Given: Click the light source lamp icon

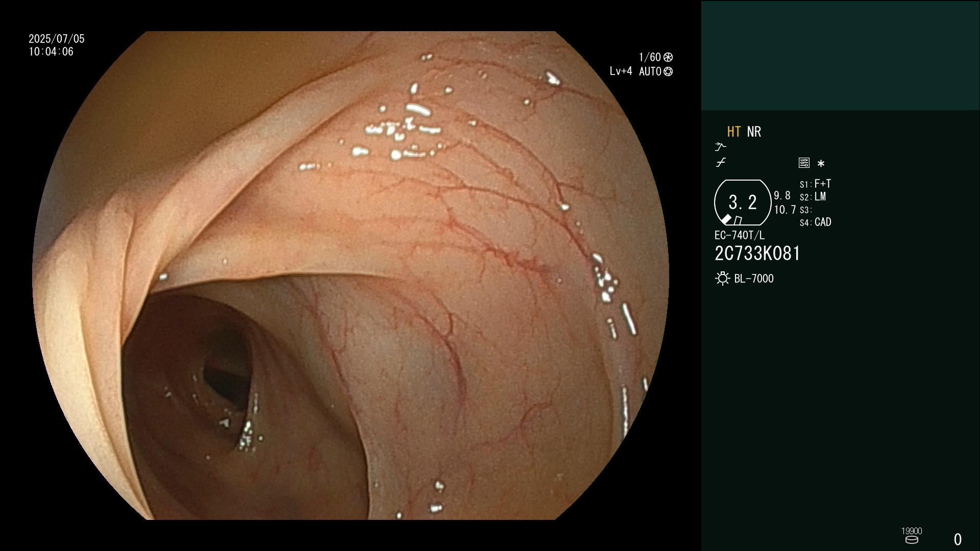Looking at the screenshot, I should click(x=722, y=279).
